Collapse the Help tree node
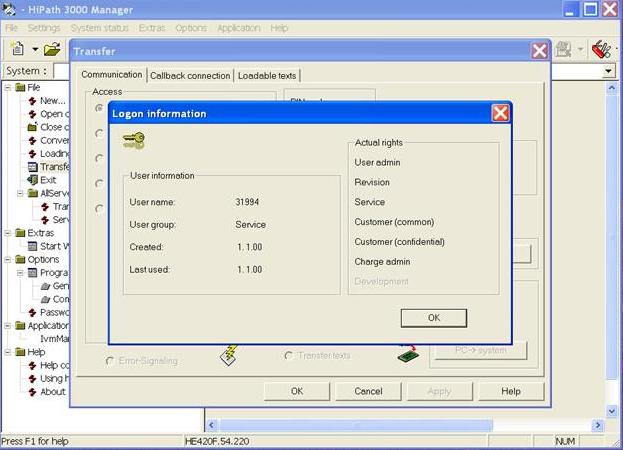 [8, 352]
